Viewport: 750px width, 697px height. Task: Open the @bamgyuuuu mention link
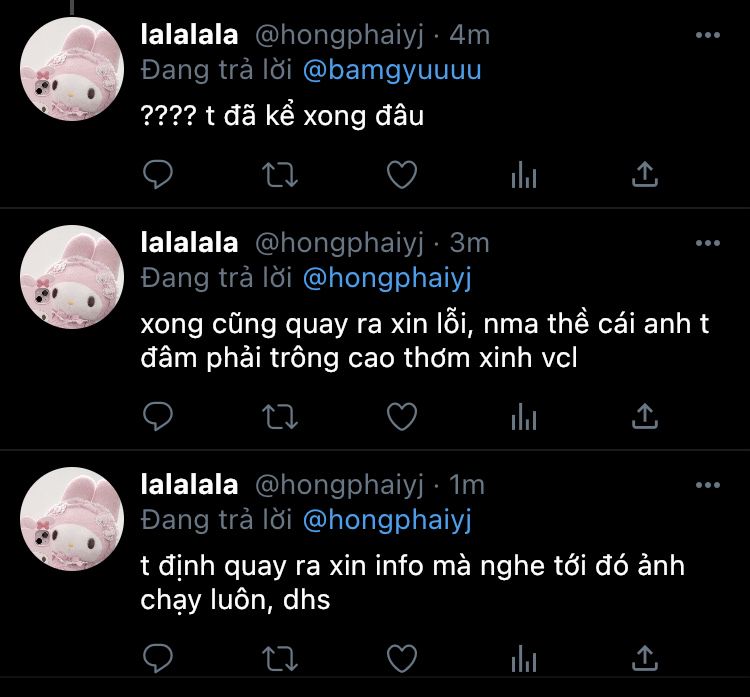click(392, 70)
